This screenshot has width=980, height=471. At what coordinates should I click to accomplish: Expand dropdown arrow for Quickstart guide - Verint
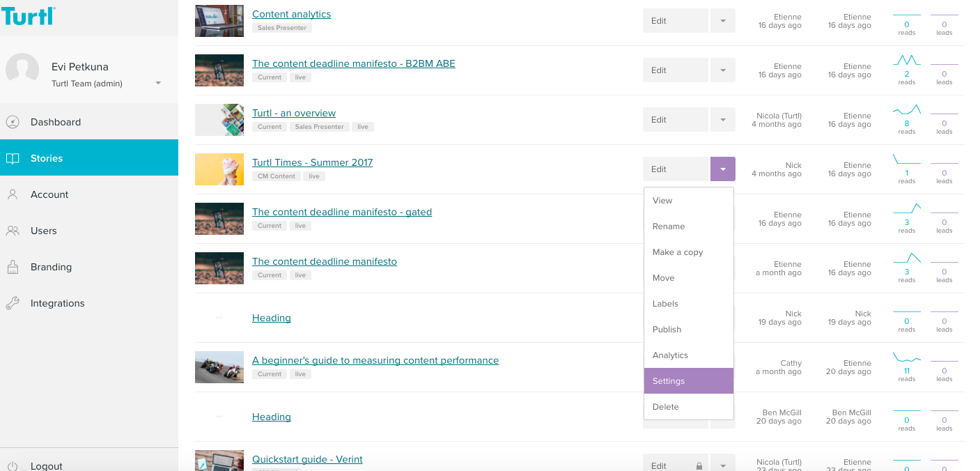tap(723, 463)
